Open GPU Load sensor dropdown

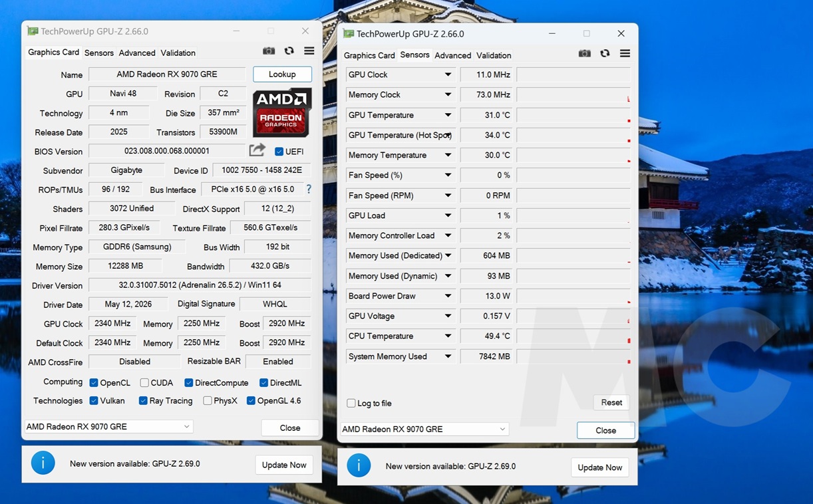click(448, 215)
